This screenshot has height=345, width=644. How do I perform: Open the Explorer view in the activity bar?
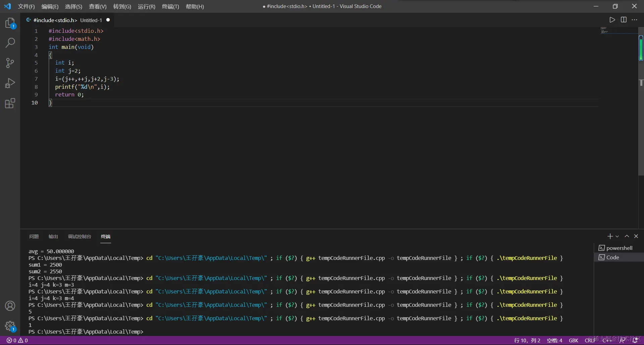point(10,23)
